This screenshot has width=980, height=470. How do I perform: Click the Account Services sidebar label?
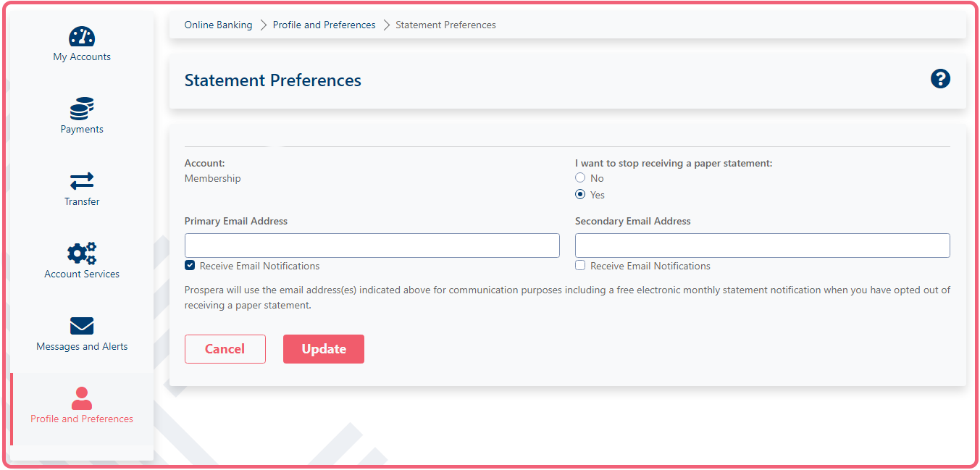82,274
